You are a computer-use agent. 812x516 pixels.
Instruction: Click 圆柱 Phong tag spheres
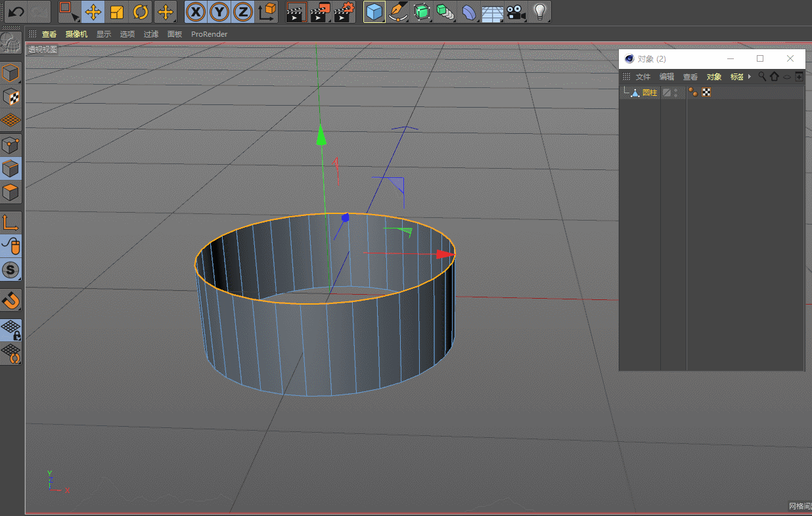tap(693, 93)
